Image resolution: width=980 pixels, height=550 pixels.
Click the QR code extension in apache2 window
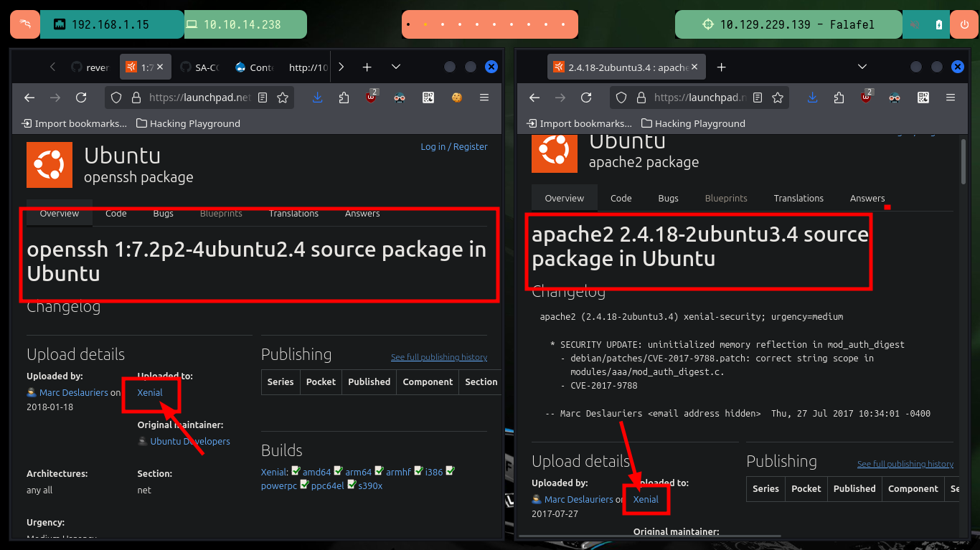[x=923, y=98]
